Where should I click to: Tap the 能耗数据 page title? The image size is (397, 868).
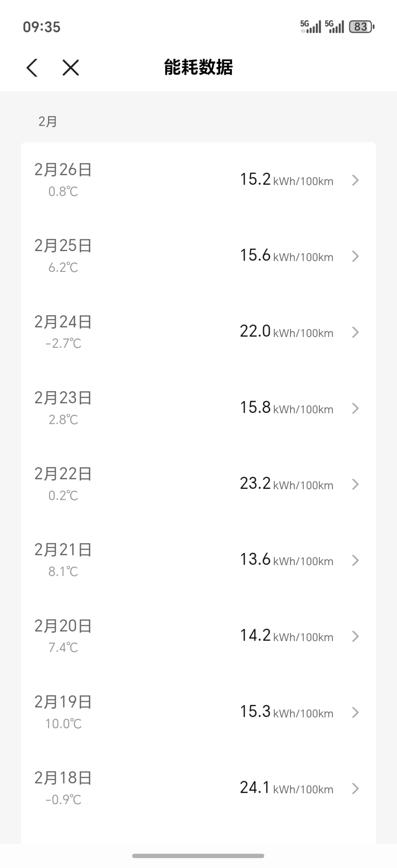[x=198, y=67]
